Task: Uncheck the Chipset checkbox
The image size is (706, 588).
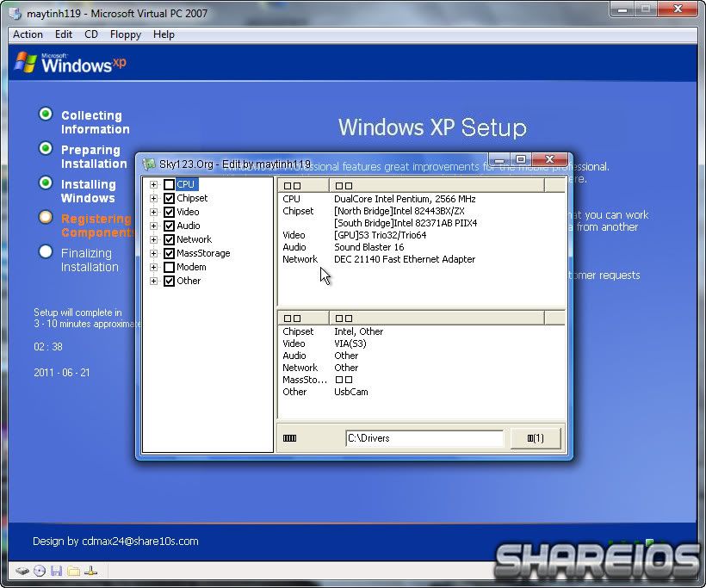Action: point(169,199)
